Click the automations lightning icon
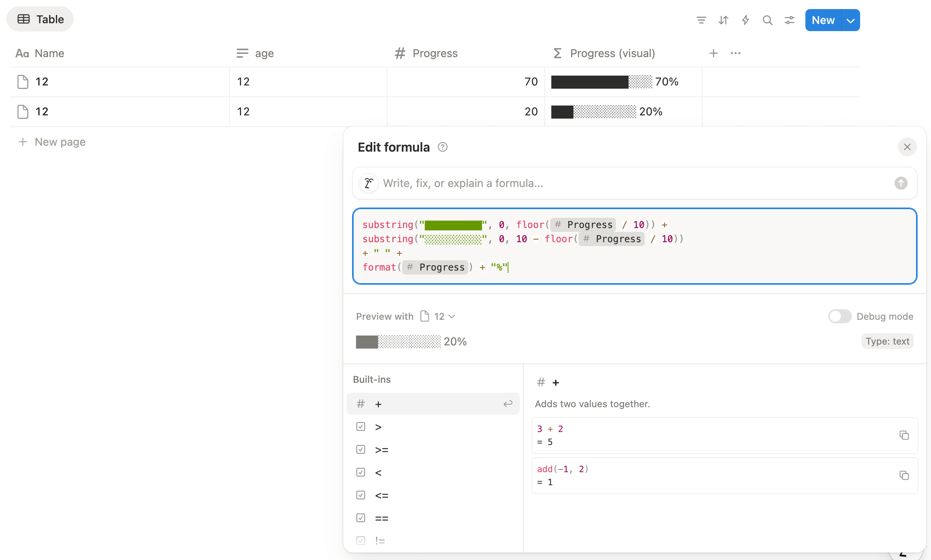931x560 pixels. coord(746,20)
